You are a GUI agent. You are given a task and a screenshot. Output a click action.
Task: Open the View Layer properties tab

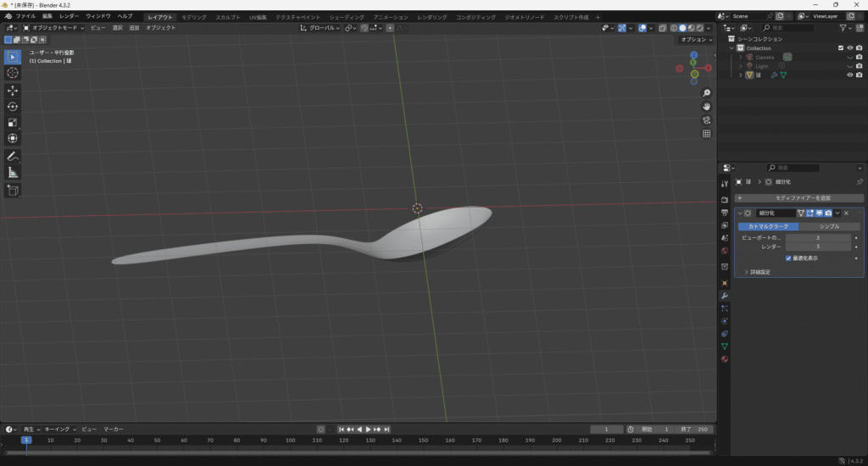(725, 225)
